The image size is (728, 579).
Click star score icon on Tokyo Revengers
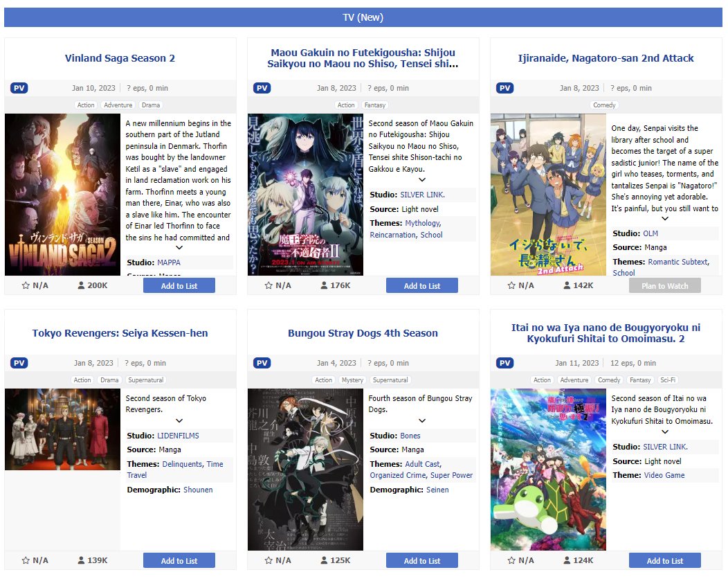[26, 560]
